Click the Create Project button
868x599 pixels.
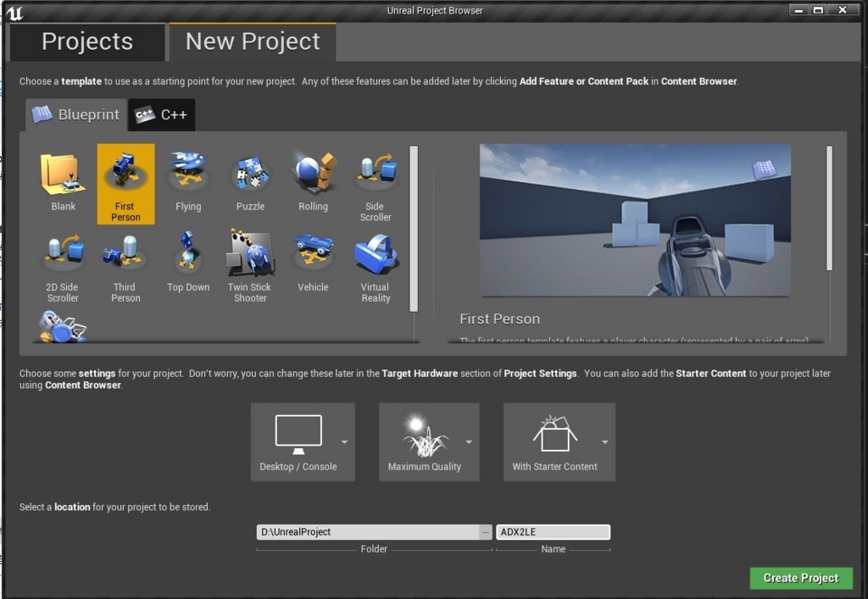click(x=801, y=578)
